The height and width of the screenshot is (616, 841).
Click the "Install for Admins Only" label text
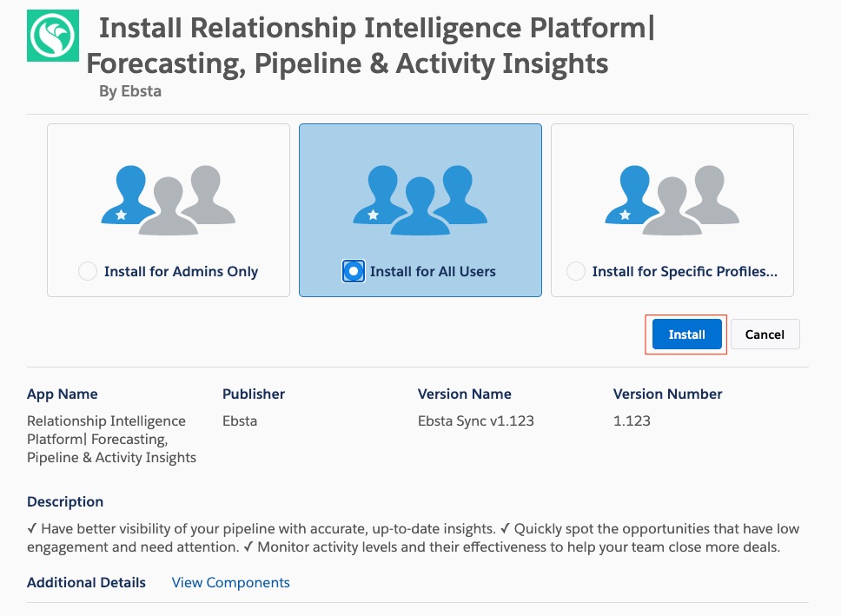click(181, 271)
